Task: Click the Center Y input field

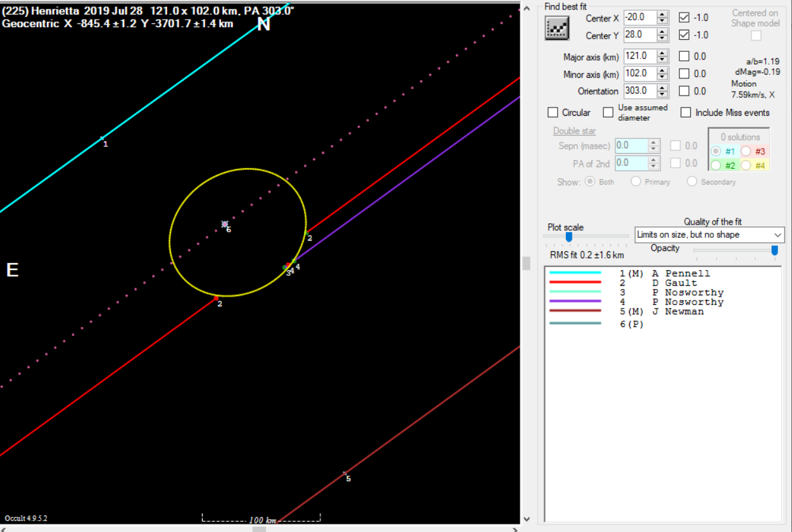Action: click(x=641, y=35)
